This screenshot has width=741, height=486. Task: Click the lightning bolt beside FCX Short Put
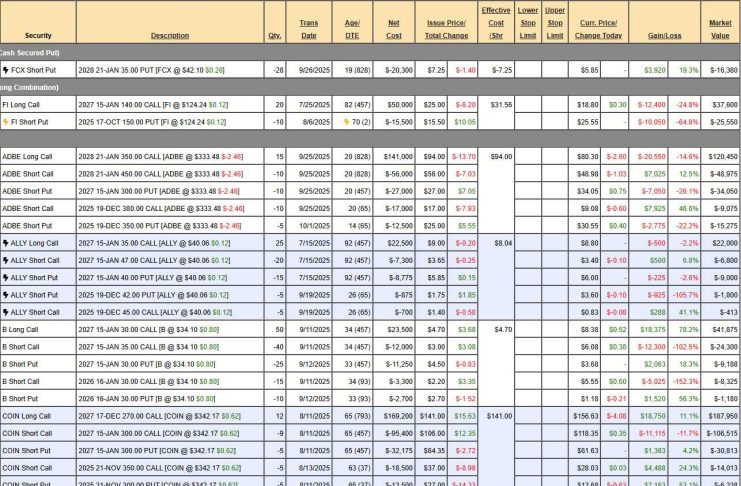point(6,70)
